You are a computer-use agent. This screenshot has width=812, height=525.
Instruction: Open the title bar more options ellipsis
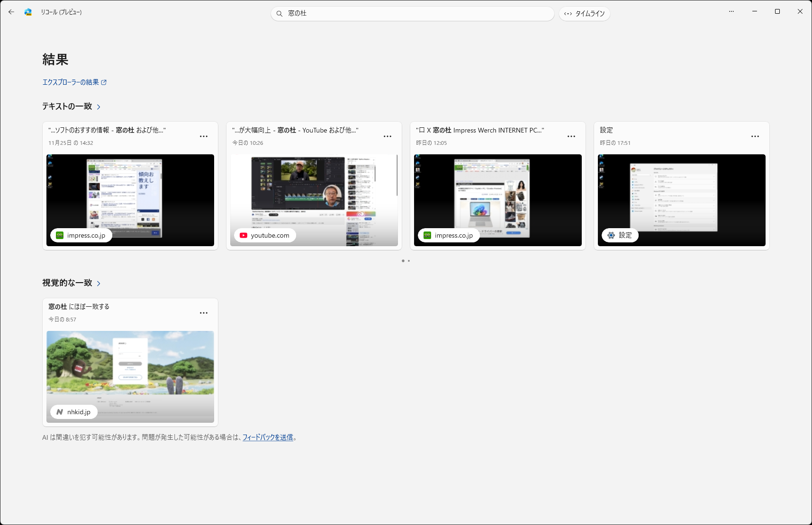coord(731,11)
